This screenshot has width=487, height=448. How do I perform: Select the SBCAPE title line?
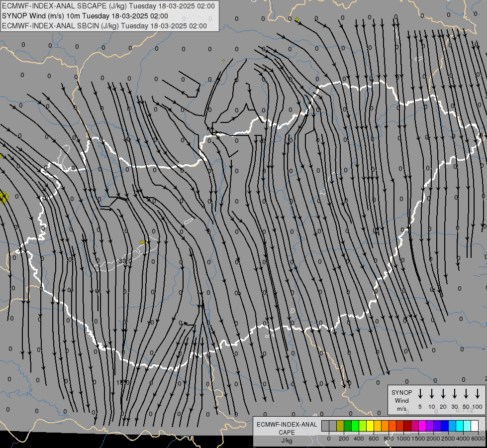point(108,6)
